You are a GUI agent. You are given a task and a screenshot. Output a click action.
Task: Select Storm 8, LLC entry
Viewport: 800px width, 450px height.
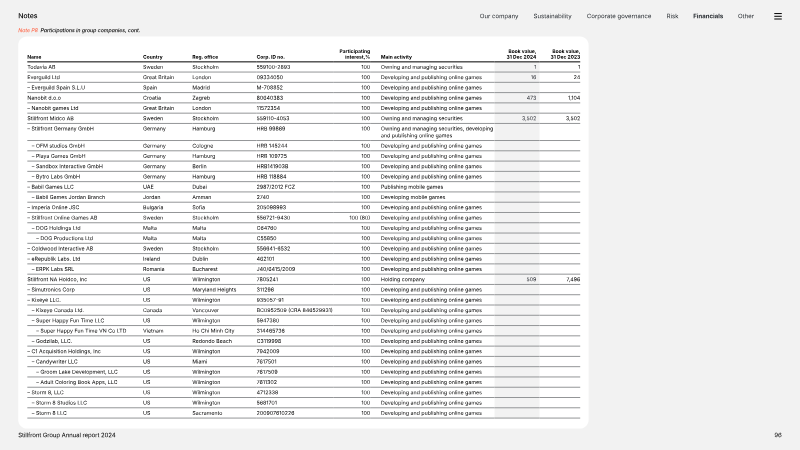coord(45,393)
